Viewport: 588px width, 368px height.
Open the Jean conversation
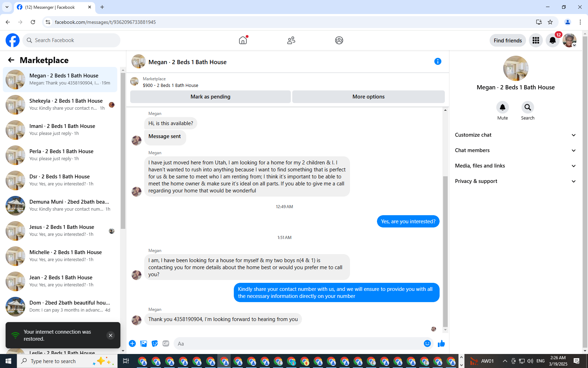(x=60, y=281)
